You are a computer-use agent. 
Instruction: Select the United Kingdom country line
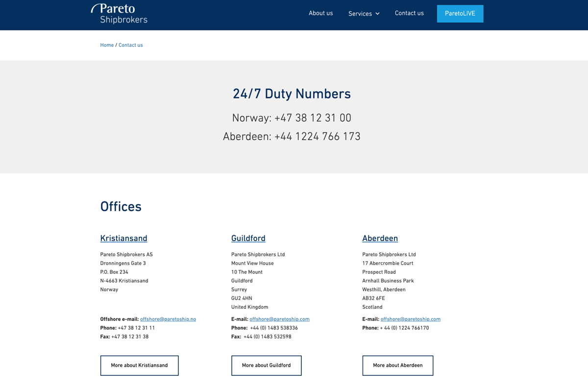(250, 308)
